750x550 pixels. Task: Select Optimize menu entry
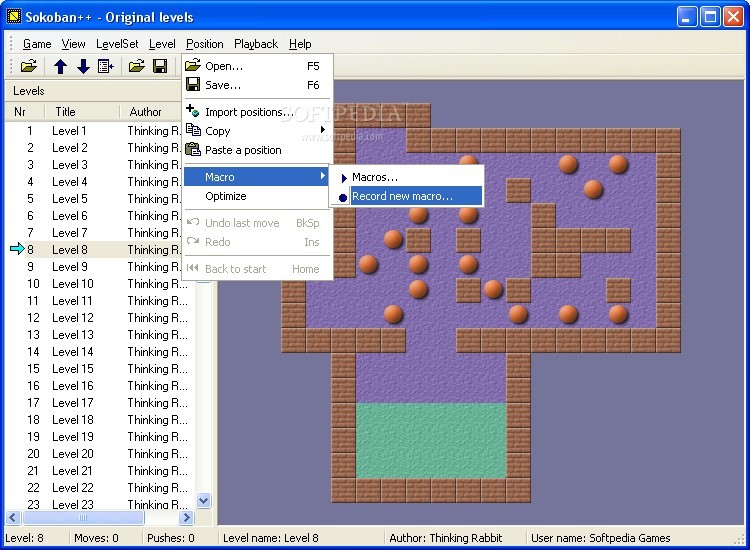(x=256, y=196)
